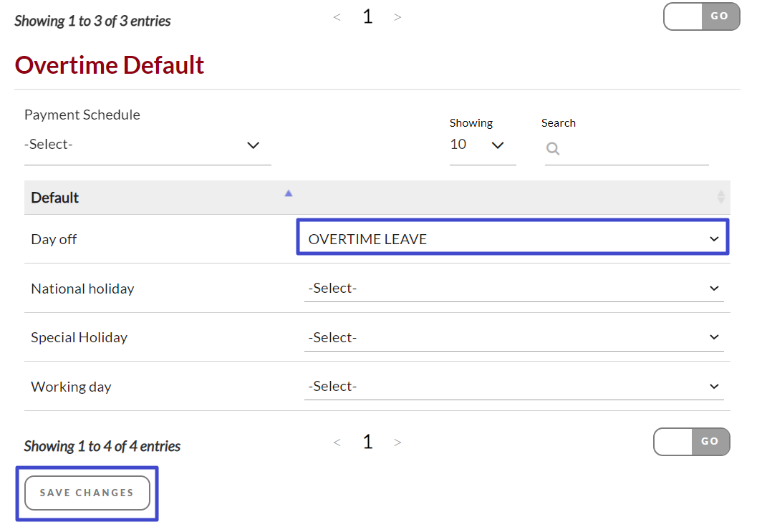The width and height of the screenshot is (762, 532).
Task: Open the National holiday select dropdown
Action: [513, 289]
